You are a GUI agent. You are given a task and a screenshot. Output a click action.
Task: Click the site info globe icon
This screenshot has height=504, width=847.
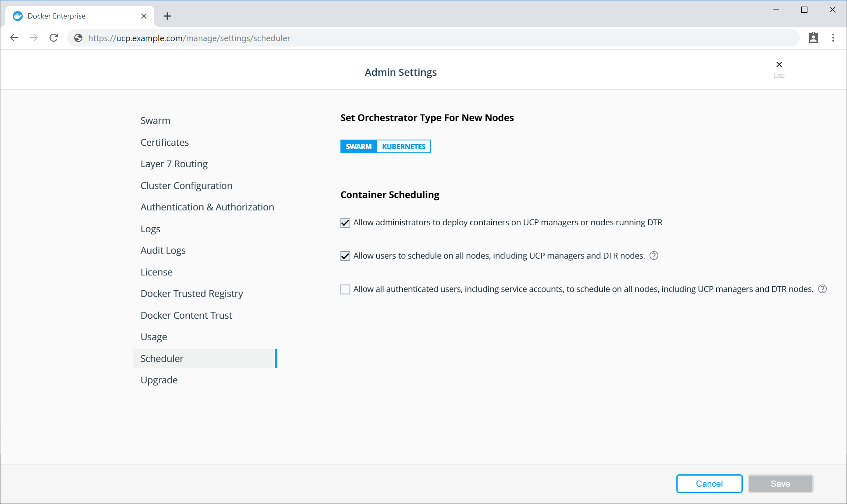coord(78,38)
